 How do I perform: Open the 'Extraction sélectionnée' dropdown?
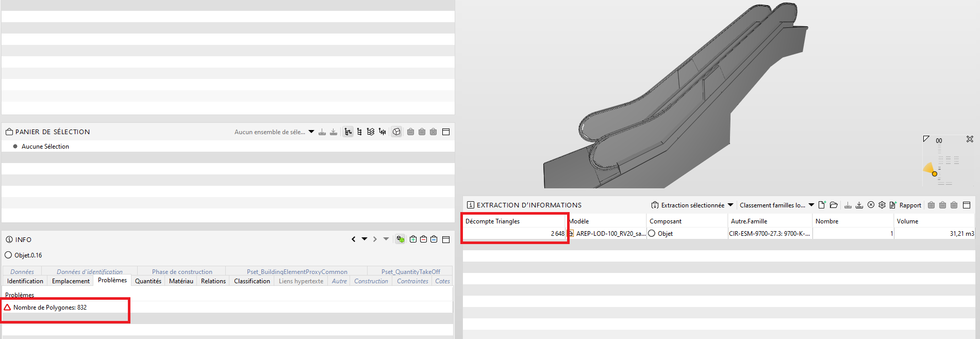(692, 205)
